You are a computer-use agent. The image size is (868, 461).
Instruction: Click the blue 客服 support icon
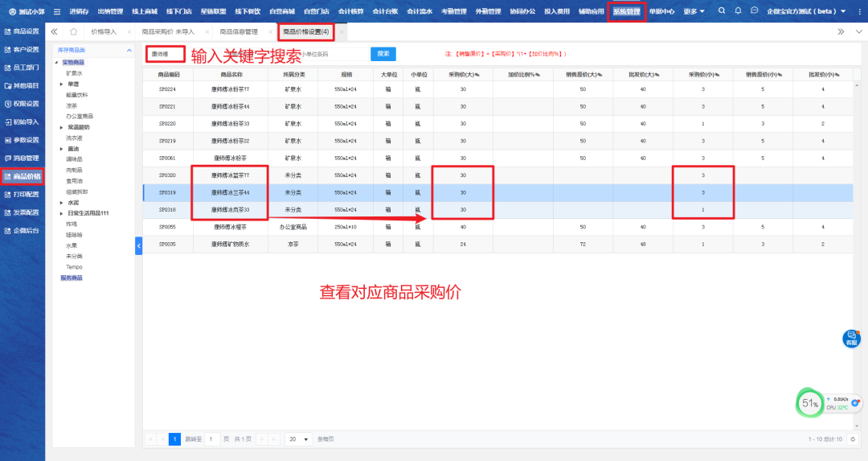(x=851, y=338)
